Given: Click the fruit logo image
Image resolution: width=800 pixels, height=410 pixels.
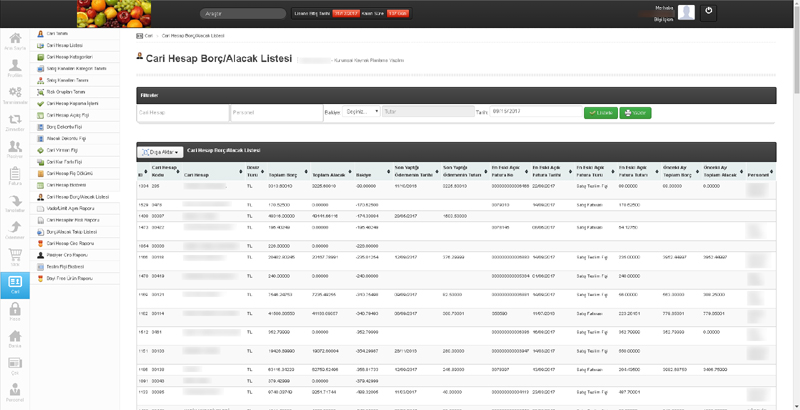Looking at the screenshot, I should click(x=114, y=14).
